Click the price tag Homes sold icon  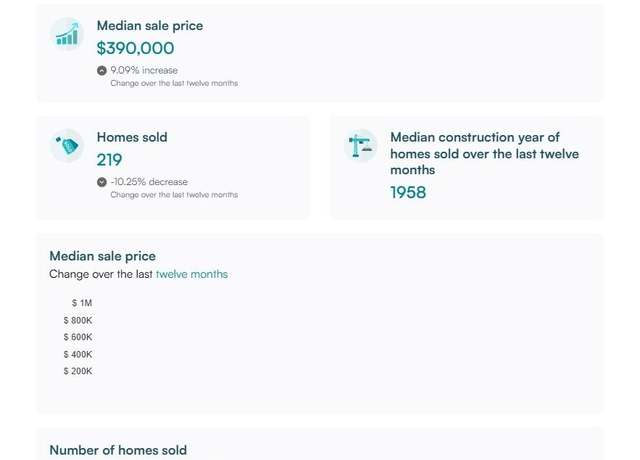pyautogui.click(x=67, y=146)
